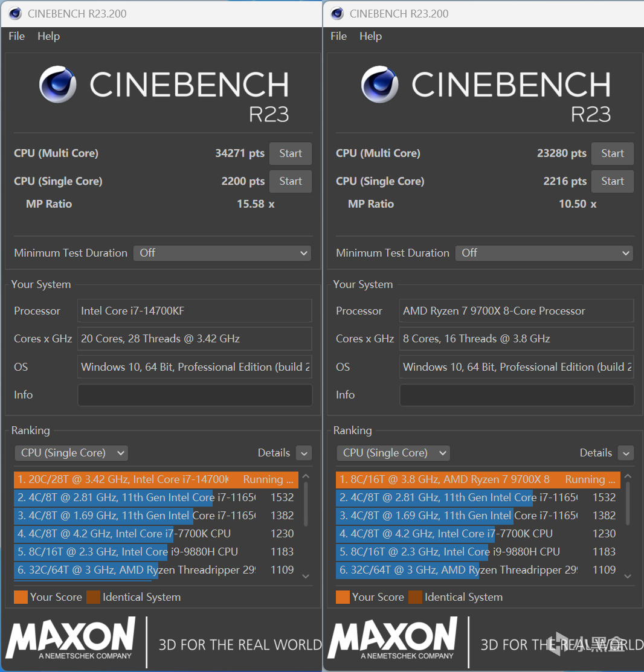Select i7-7700K CPU ranking row in left window

(156, 534)
